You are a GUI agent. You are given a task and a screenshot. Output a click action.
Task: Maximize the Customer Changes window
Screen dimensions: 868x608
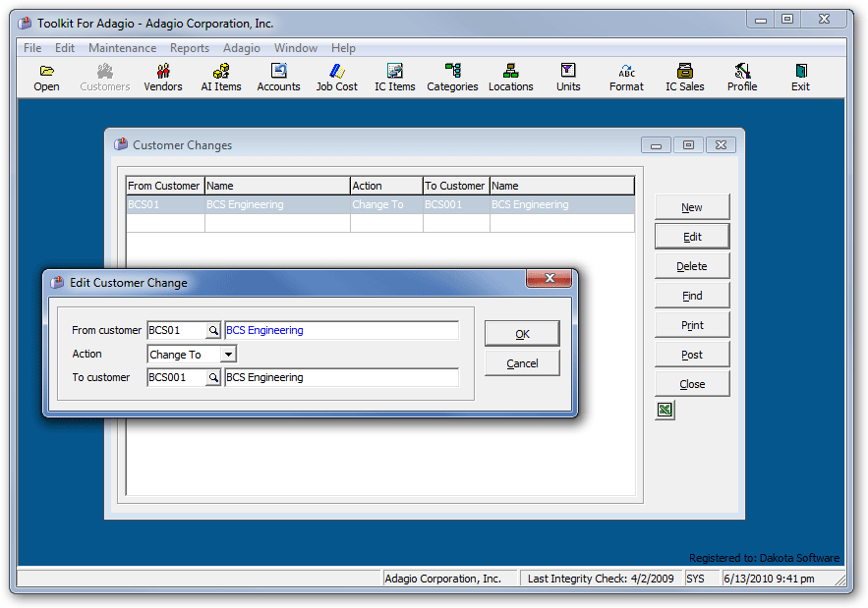688,145
